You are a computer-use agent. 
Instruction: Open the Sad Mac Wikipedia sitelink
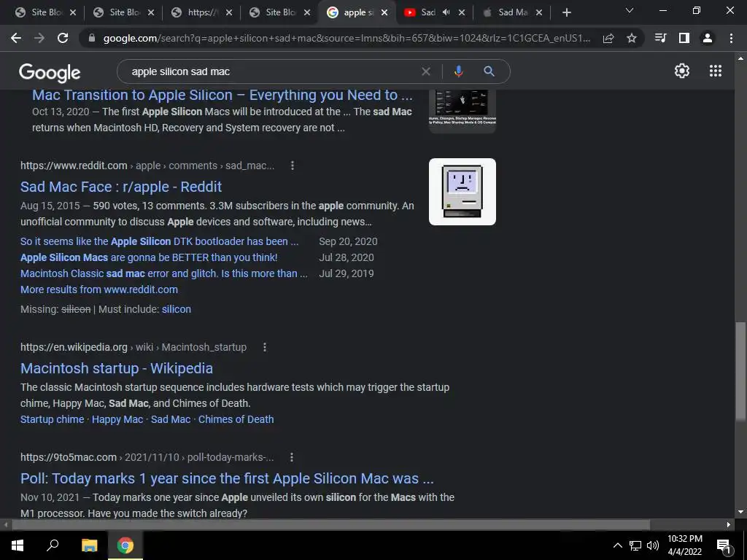(171, 419)
